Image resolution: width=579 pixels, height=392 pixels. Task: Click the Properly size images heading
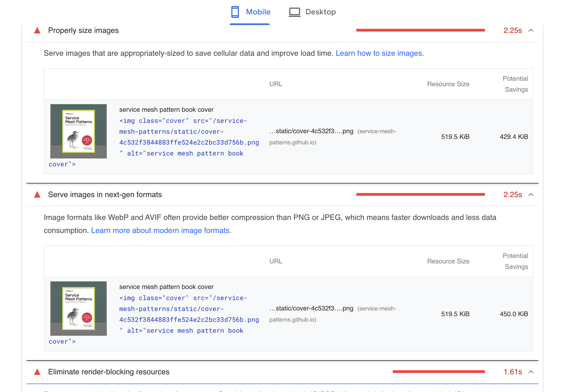click(83, 30)
